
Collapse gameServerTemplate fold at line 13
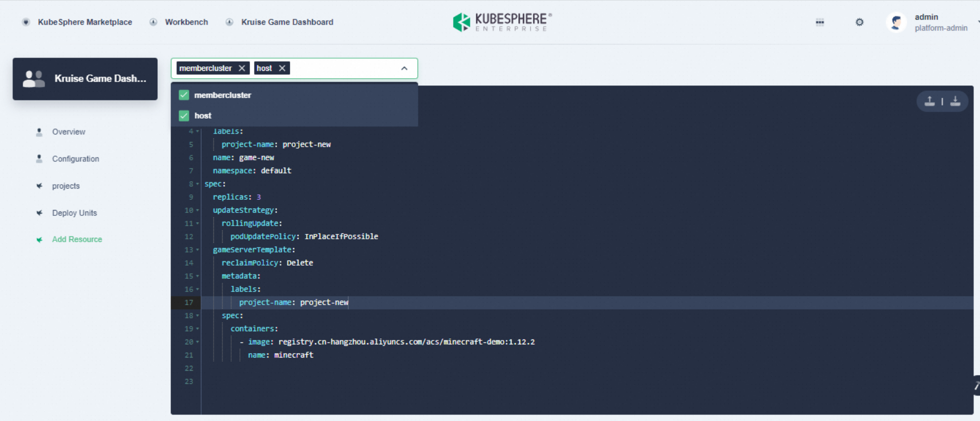[x=197, y=250]
